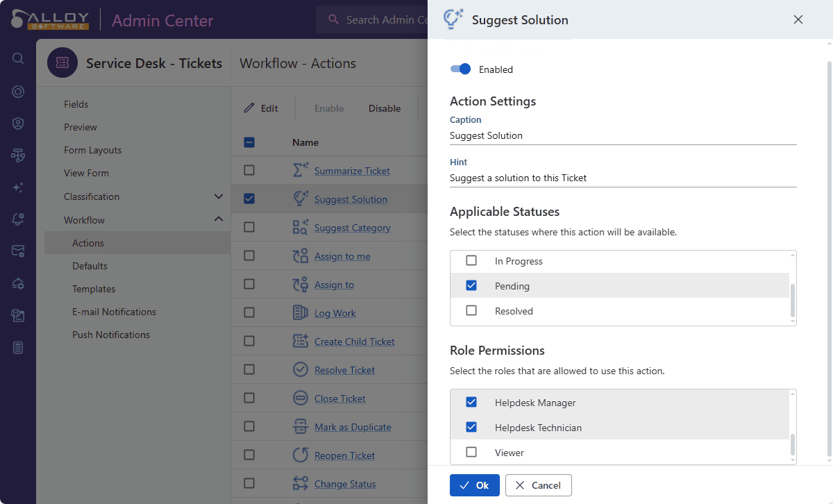Click the Log Work icon

(x=300, y=313)
